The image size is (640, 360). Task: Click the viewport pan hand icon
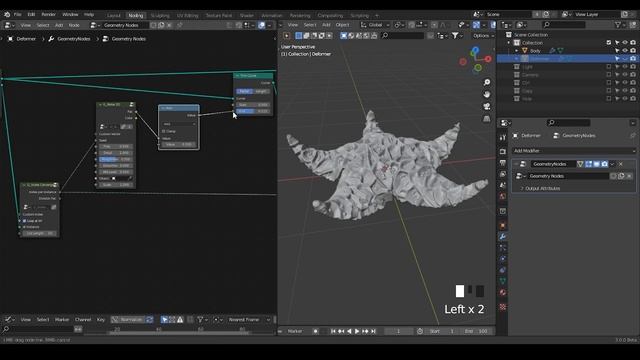(x=487, y=94)
